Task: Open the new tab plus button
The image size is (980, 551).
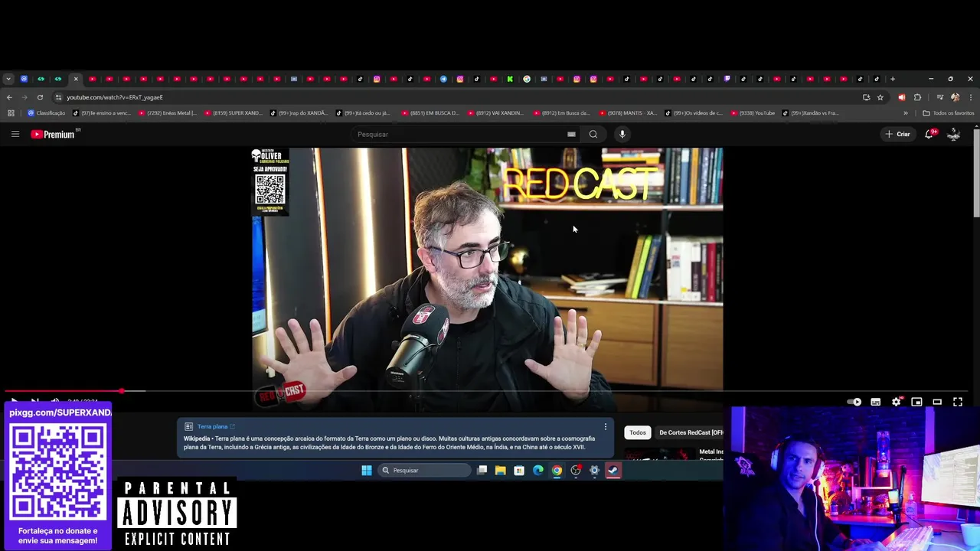Action: [892, 79]
